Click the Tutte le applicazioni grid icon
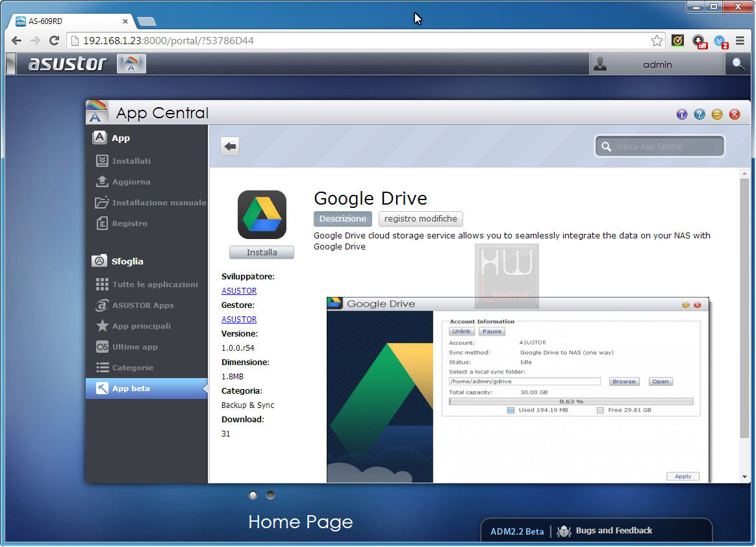The image size is (756, 547). [102, 285]
